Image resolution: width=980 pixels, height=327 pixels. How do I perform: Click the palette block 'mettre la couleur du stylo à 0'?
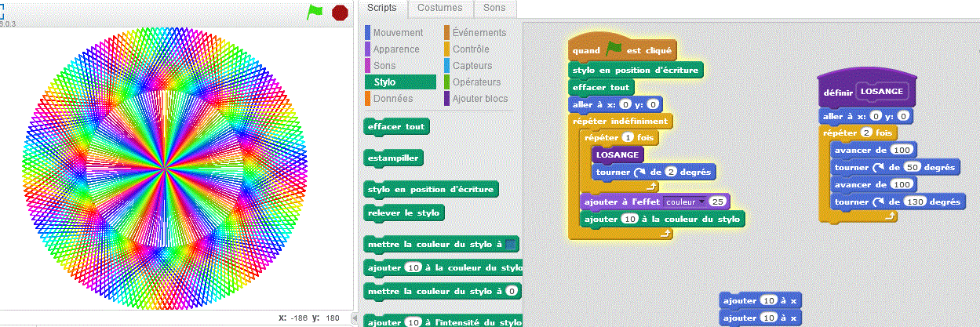click(443, 291)
